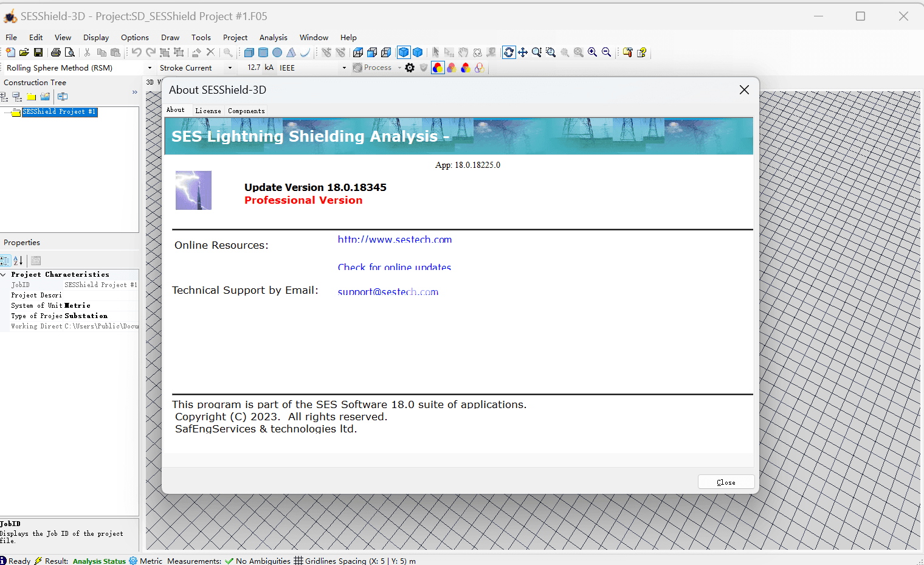The height and width of the screenshot is (565, 924).
Task: Expand all nodes icon in Construction Tree
Action: pos(4,97)
